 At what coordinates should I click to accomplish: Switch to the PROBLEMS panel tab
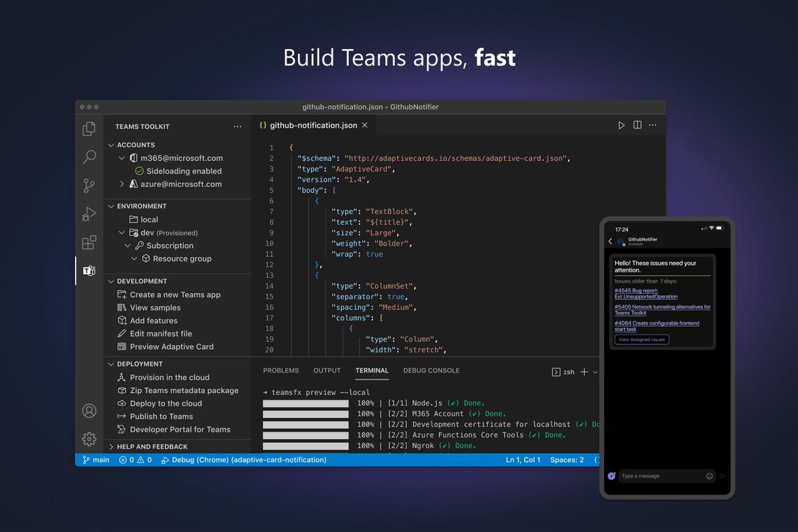[281, 370]
